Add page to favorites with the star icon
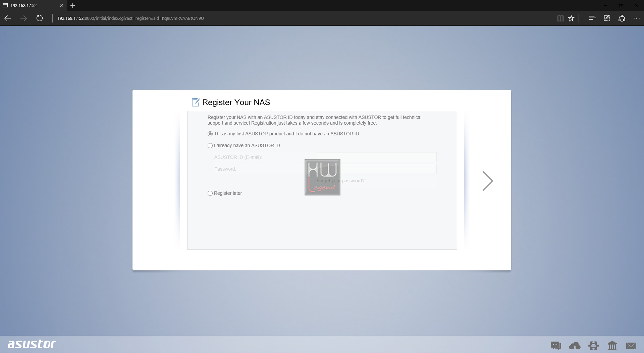This screenshot has height=353, width=644. click(x=571, y=18)
